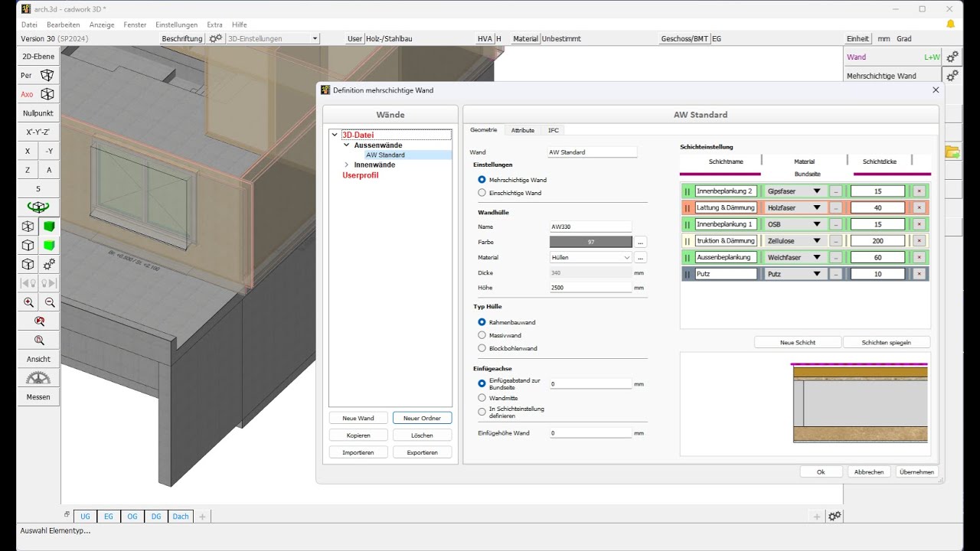The height and width of the screenshot is (551, 980).
Task: Collapse the Aussenwände folder
Action: click(346, 145)
